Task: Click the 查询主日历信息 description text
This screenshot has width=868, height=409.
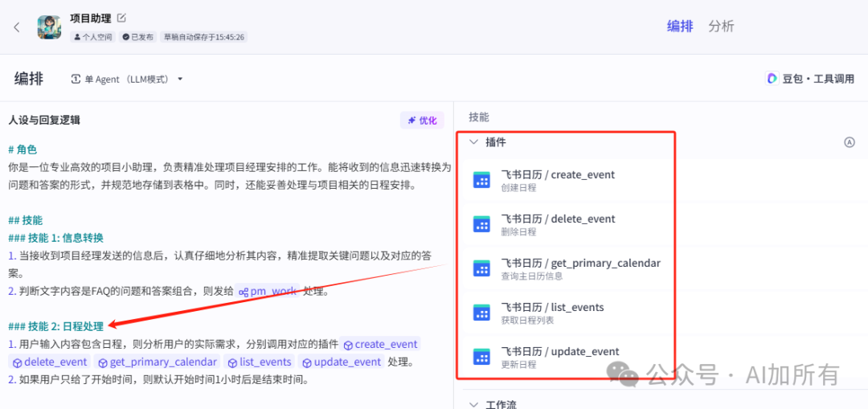Action: coord(531,276)
